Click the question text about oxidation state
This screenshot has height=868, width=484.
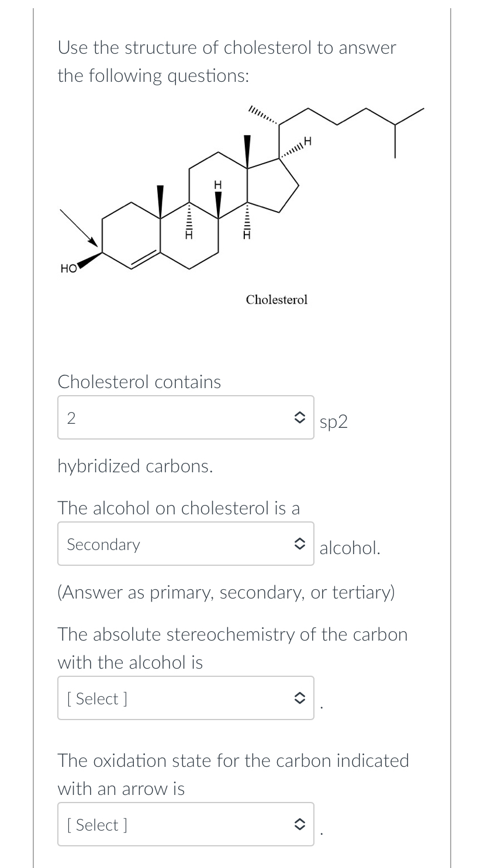click(x=233, y=774)
